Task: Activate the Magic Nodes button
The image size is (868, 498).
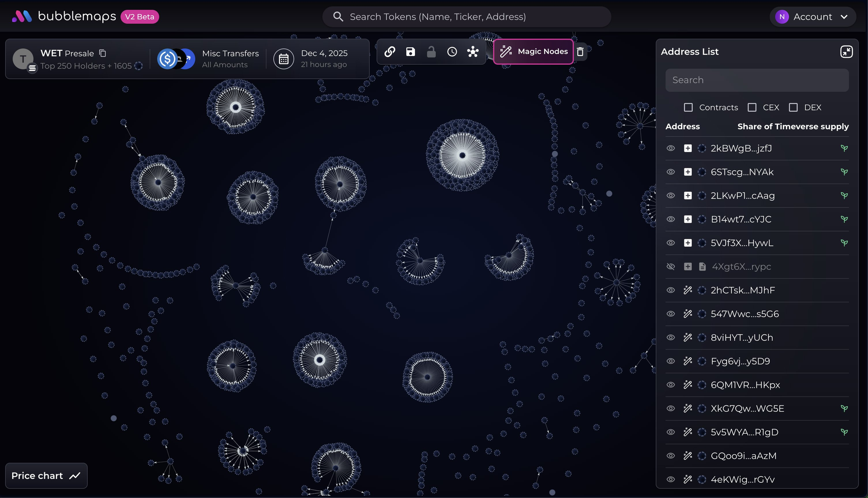Action: point(533,52)
